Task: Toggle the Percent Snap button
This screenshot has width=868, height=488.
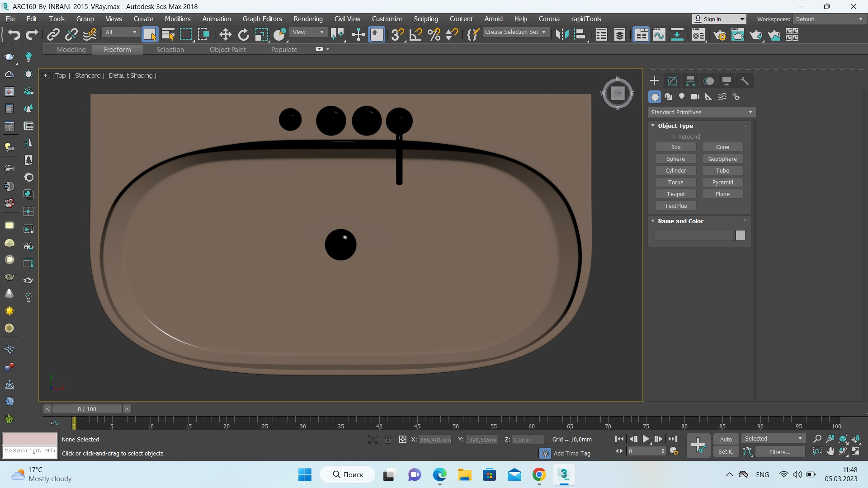Action: [434, 34]
